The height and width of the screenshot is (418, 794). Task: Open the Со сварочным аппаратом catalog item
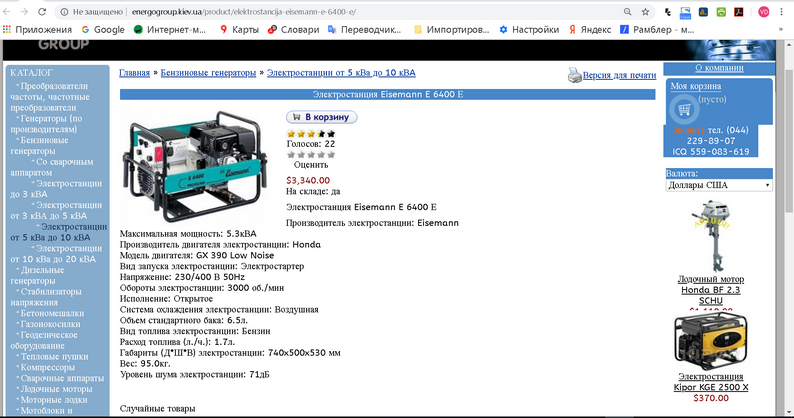click(52, 167)
